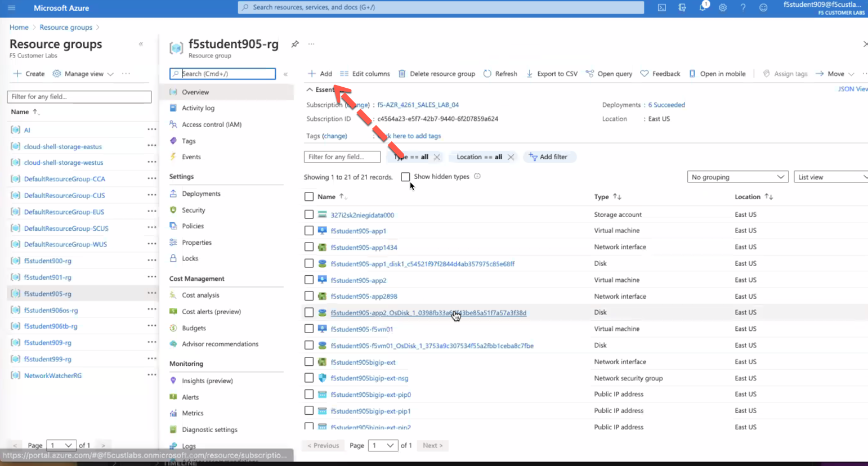
Task: Open the ellipsis menu for the AI resource group
Action: coord(152,129)
